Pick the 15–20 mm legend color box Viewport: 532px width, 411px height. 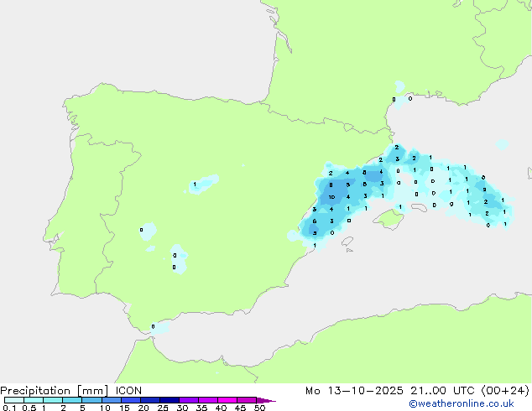pyautogui.click(x=131, y=400)
